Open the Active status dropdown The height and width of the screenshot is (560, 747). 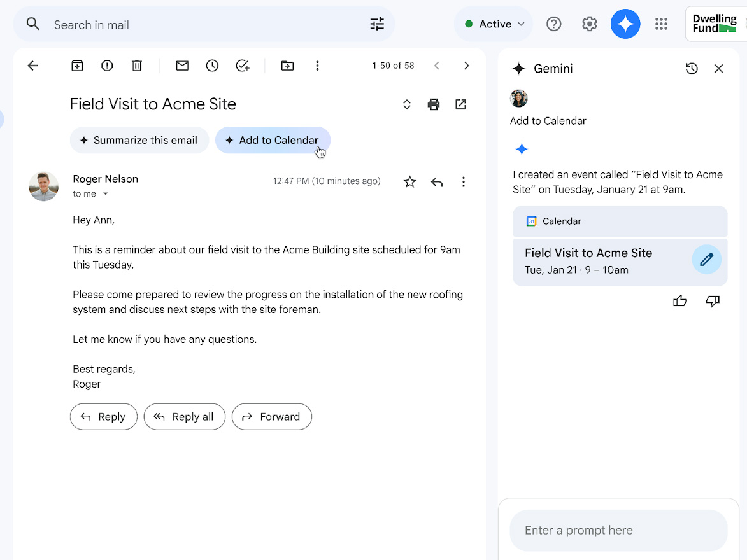(494, 24)
